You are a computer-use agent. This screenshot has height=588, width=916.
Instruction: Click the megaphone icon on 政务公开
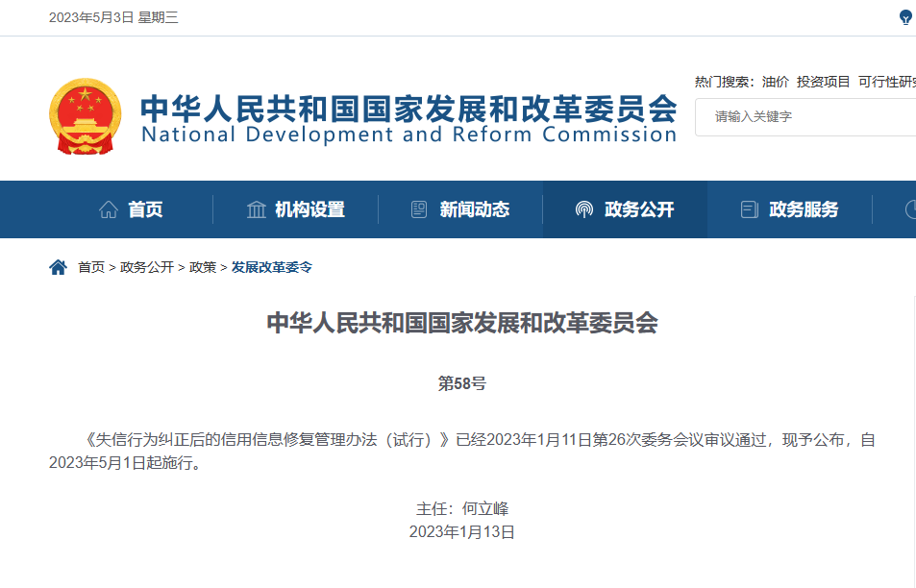tap(582, 208)
